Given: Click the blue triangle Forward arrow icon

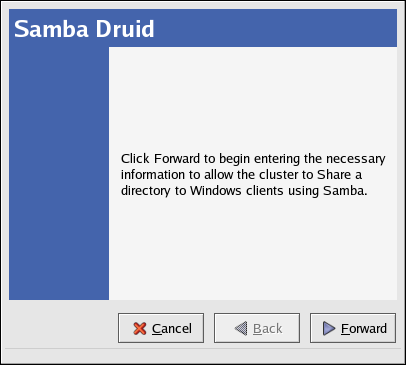Looking at the screenshot, I should (x=329, y=328).
